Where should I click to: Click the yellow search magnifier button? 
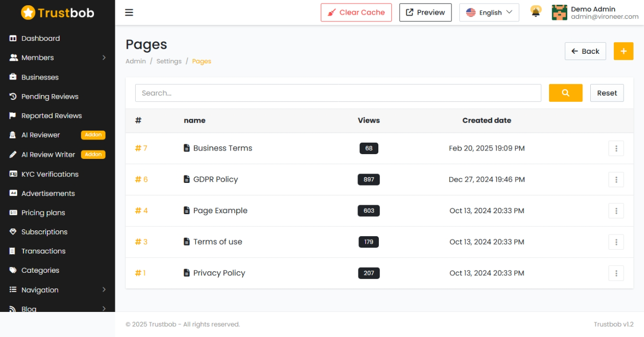click(x=566, y=93)
